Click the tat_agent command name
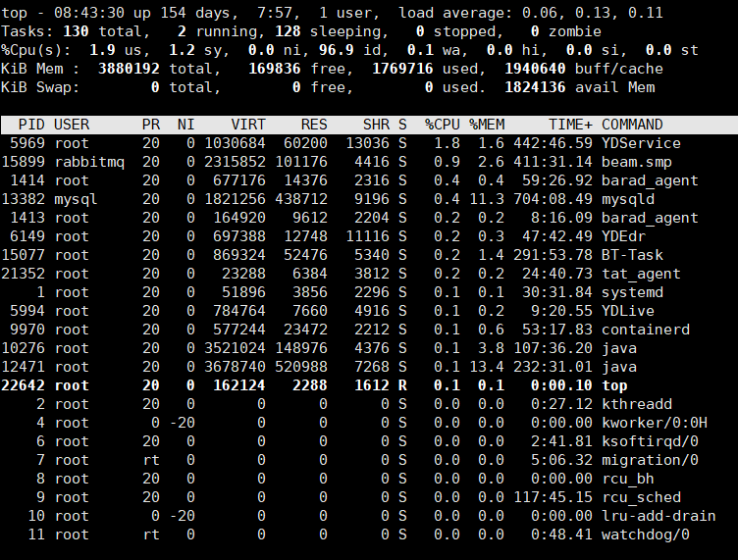Image resolution: width=738 pixels, height=560 pixels. pyautogui.click(x=641, y=274)
